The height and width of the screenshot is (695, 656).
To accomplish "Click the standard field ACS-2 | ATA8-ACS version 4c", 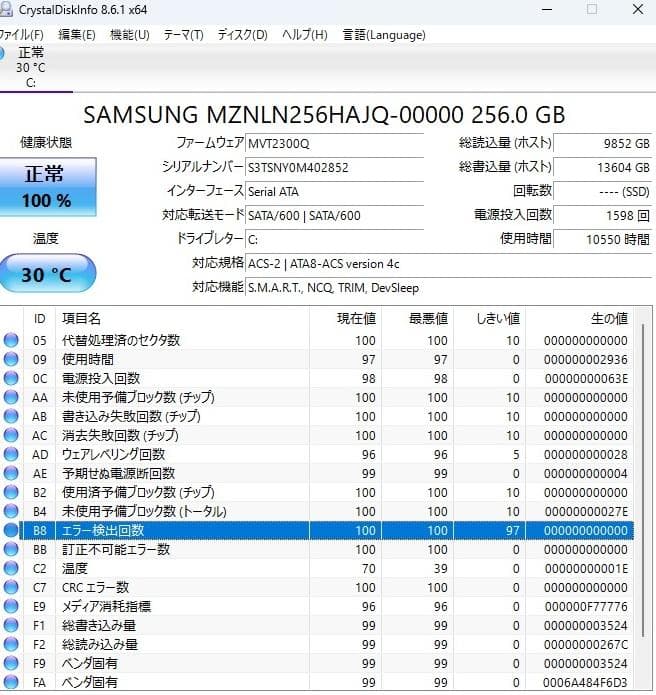I will 448,264.
